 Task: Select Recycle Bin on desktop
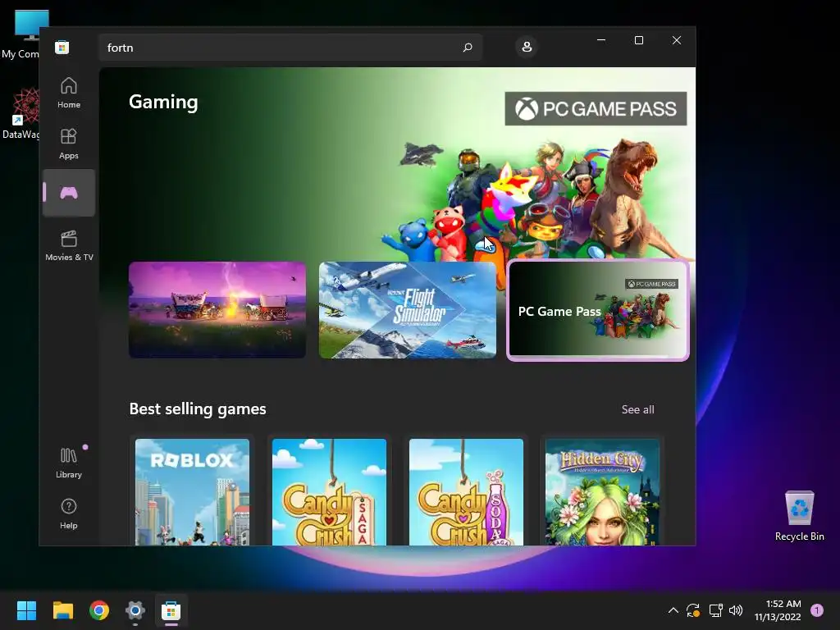tap(799, 516)
